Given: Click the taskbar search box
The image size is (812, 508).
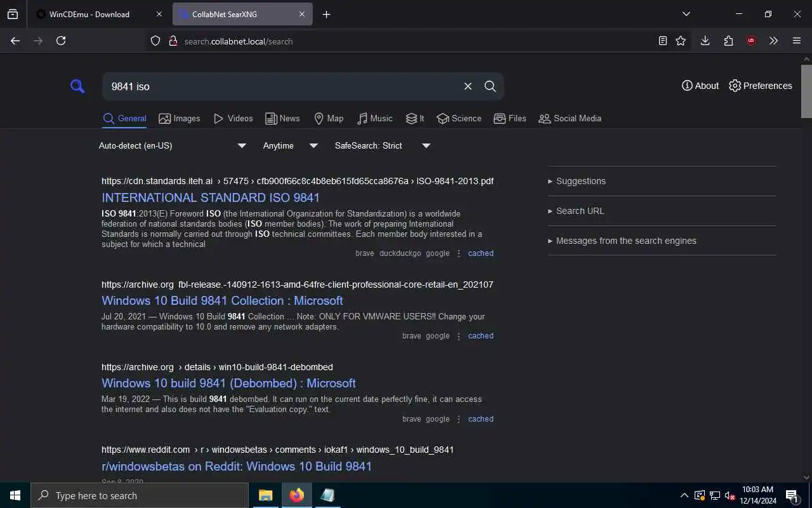Looking at the screenshot, I should tap(140, 495).
